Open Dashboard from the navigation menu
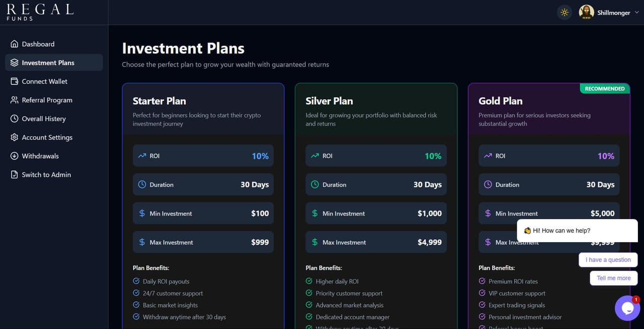The width and height of the screenshot is (644, 329). click(38, 44)
